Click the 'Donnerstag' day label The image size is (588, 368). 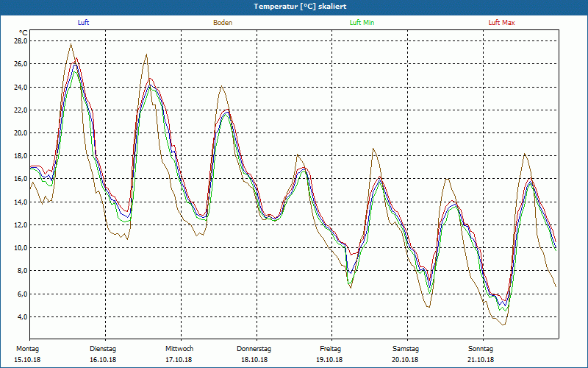click(254, 349)
